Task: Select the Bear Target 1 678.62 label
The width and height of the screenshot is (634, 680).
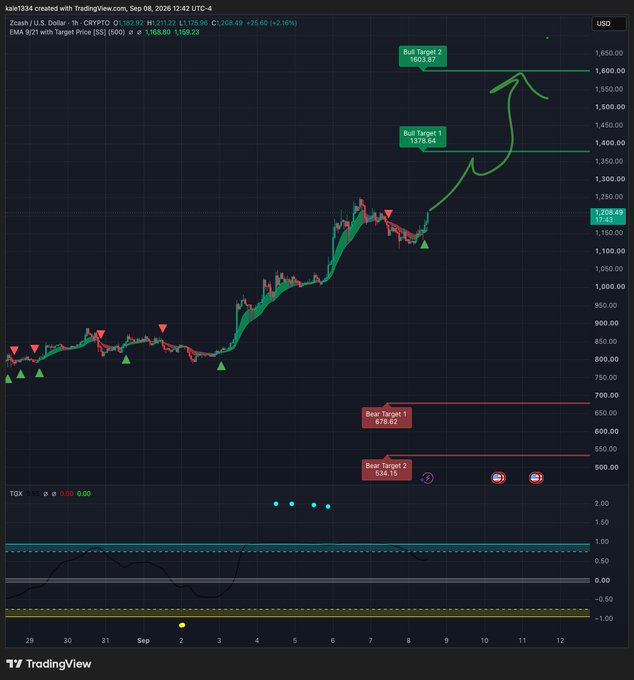Action: coord(386,418)
